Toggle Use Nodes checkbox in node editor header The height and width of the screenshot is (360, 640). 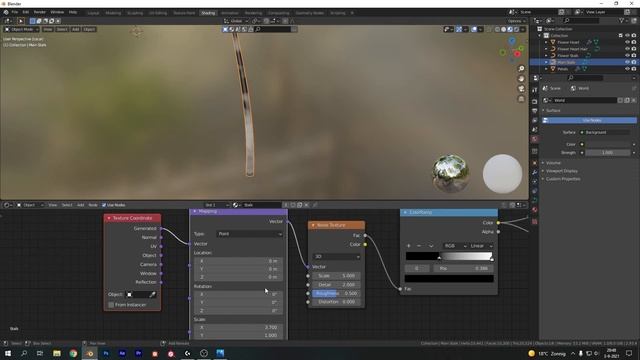point(104,205)
